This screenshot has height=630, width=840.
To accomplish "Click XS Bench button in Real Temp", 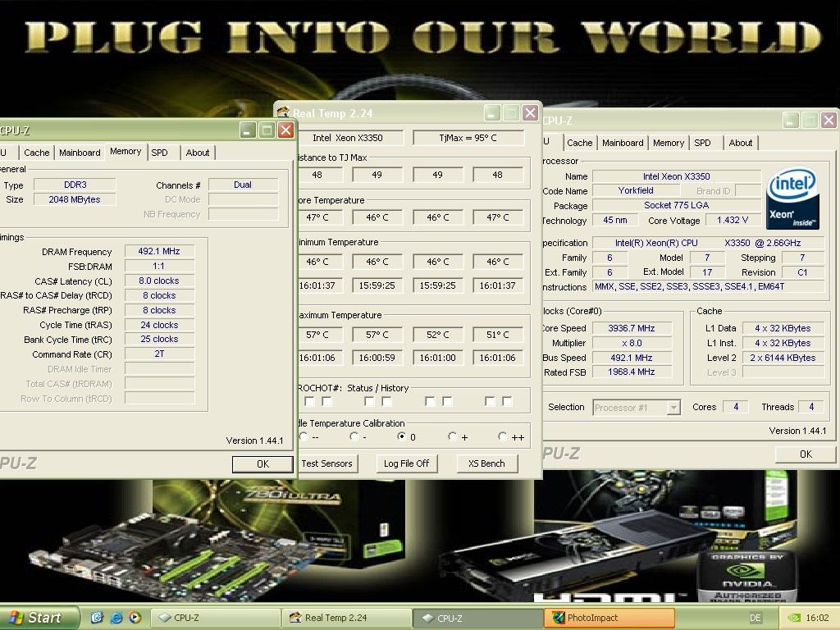I will [486, 463].
